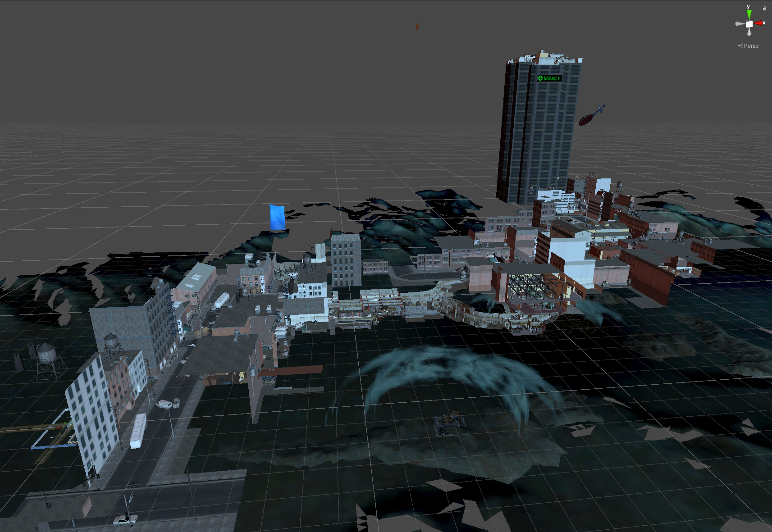Select the gray office building in the center
Viewport: 772px width, 532px height.
coord(346,259)
